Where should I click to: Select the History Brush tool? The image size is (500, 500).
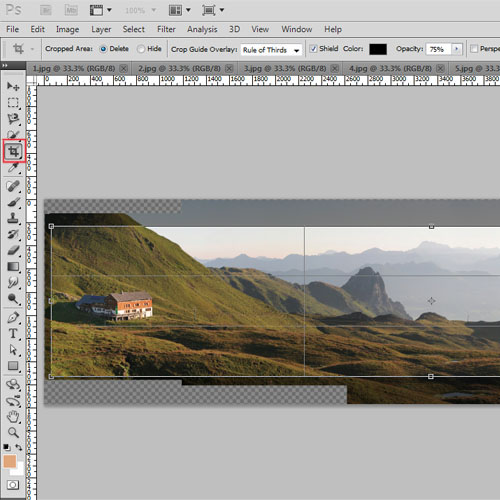pos(13,234)
